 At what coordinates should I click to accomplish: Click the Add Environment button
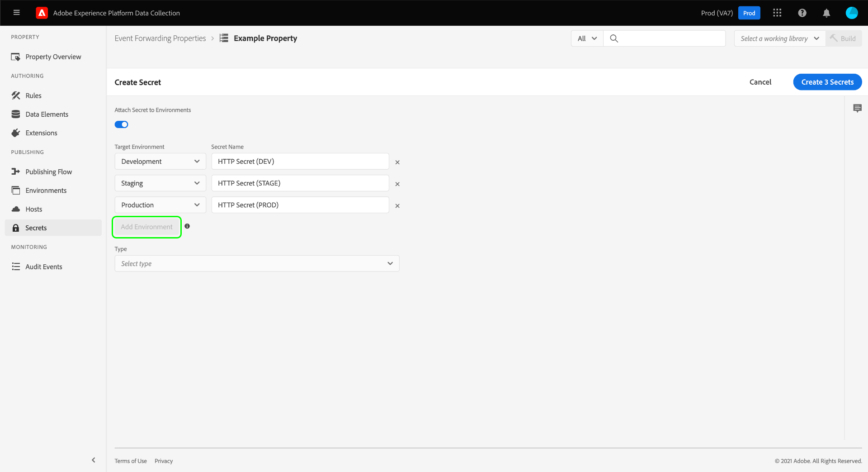[x=146, y=227]
